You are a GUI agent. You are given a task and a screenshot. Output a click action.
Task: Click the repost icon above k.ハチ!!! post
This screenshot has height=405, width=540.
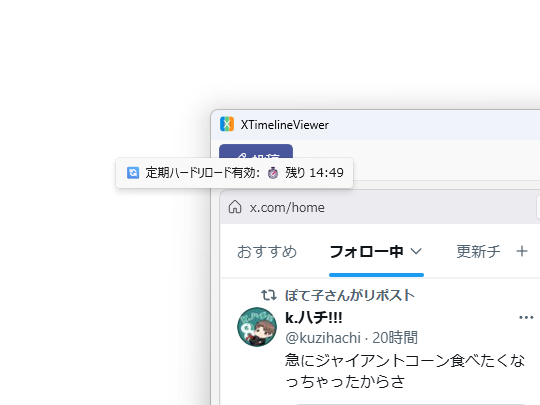click(269, 295)
